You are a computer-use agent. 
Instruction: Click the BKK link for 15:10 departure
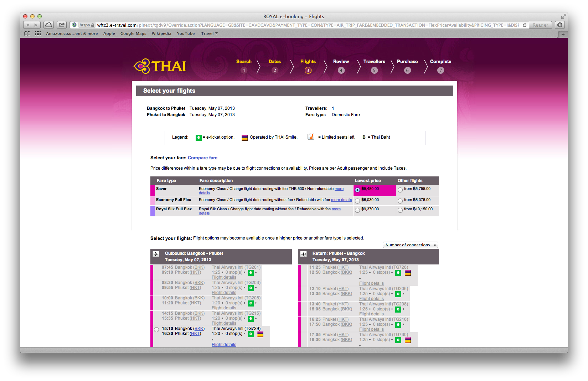[x=199, y=329]
